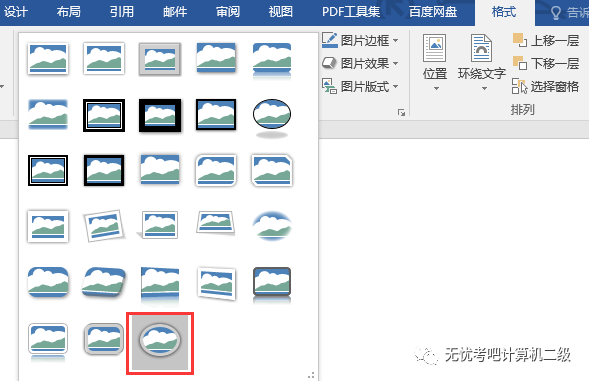Apply the relaxed perspective white style

pyautogui.click(x=216, y=224)
